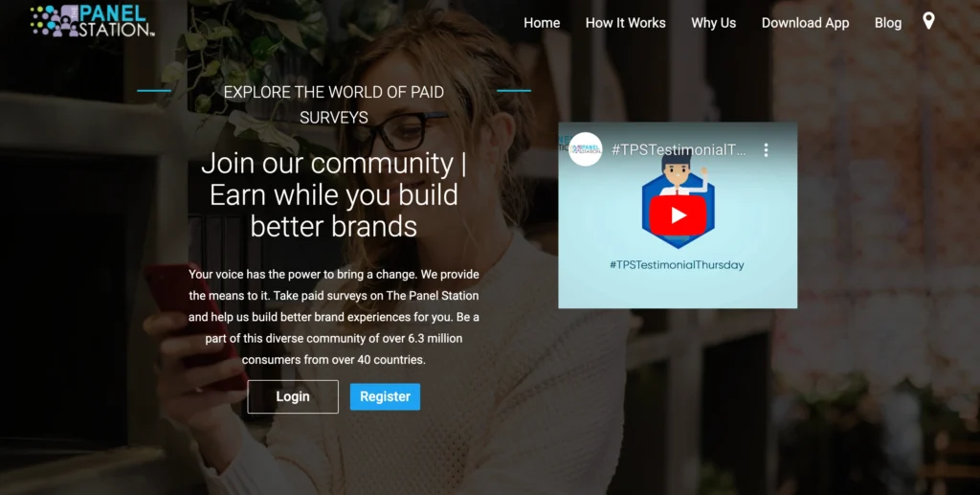
Task: Open the Home menu item
Action: click(x=542, y=23)
